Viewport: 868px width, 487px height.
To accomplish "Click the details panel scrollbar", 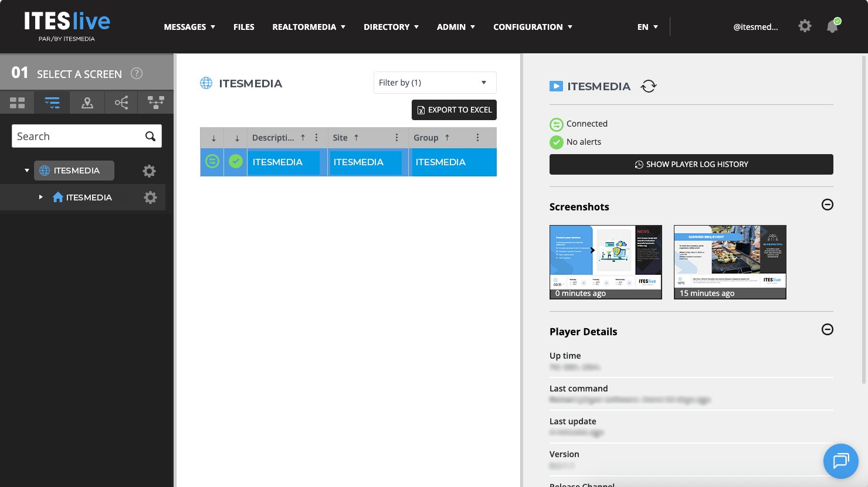I will (864, 220).
